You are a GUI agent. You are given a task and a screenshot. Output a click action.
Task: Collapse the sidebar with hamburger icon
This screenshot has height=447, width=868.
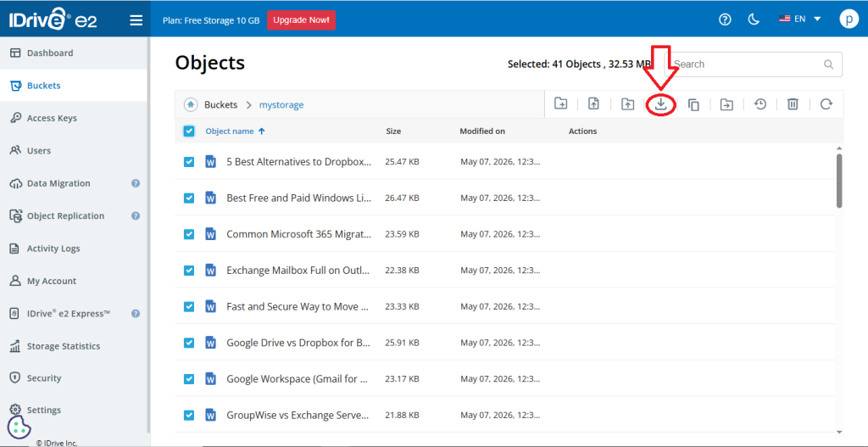click(x=136, y=20)
